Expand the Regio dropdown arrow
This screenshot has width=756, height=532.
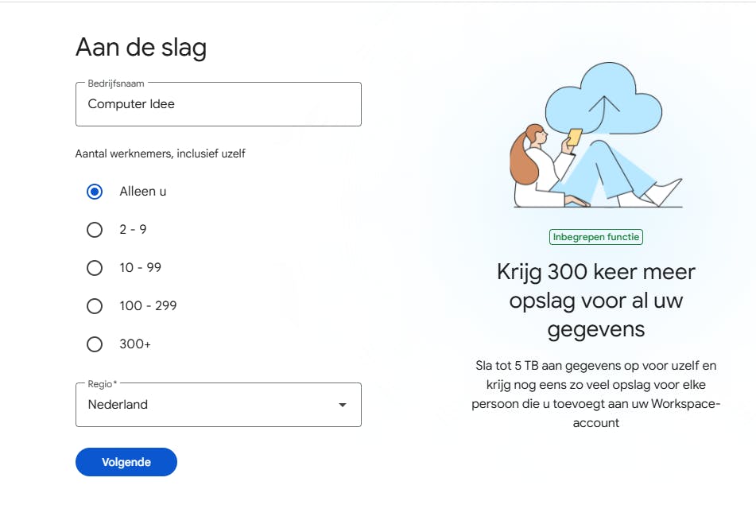pos(343,405)
